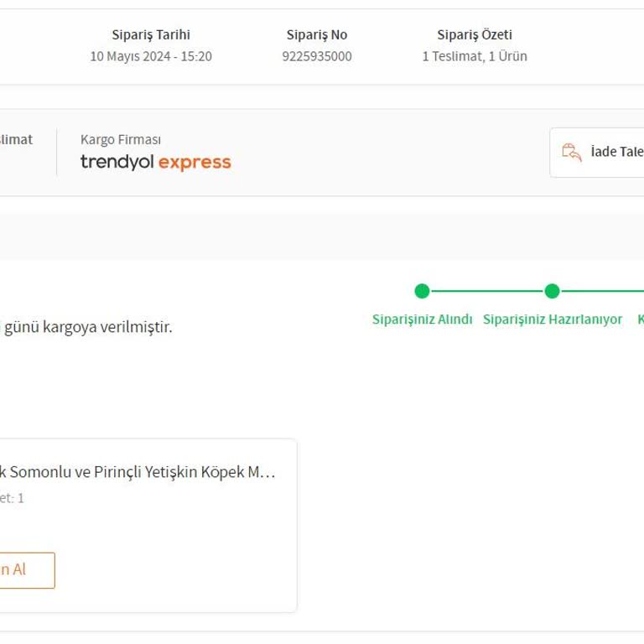Screen dimensions: 644x644
Task: Click the orange-bordered button ending in Al
Action: pyautogui.click(x=27, y=570)
